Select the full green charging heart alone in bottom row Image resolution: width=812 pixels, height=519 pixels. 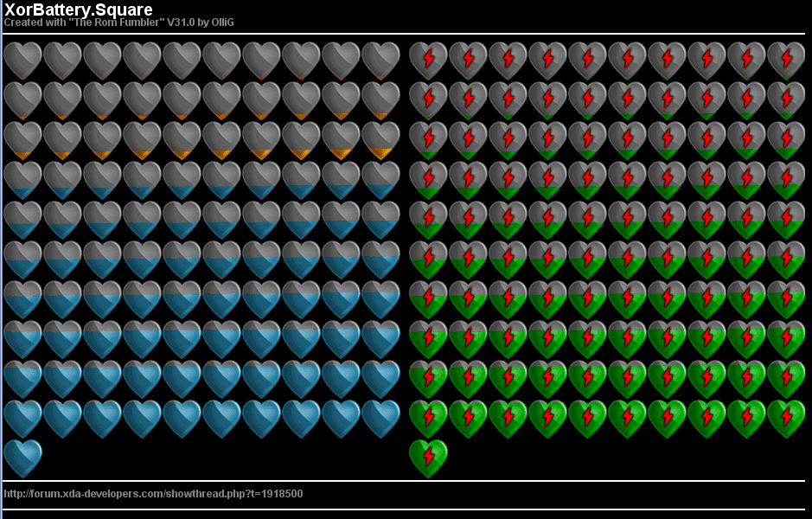[428, 458]
